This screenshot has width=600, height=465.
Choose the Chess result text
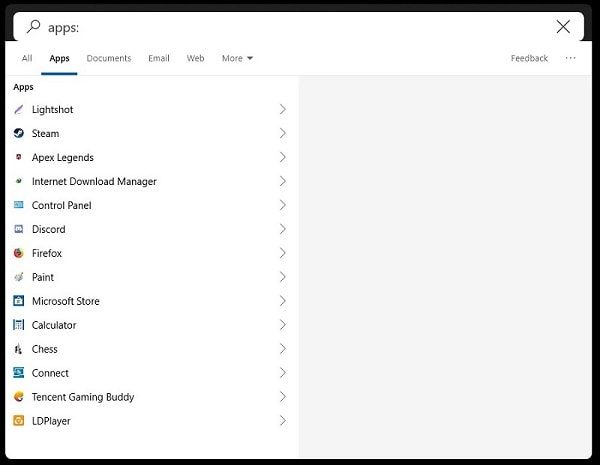pyautogui.click(x=45, y=349)
